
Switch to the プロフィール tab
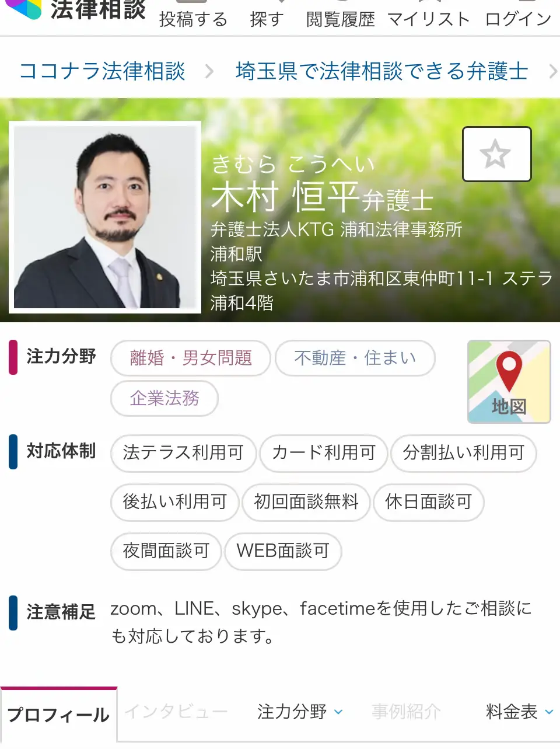[58, 715]
